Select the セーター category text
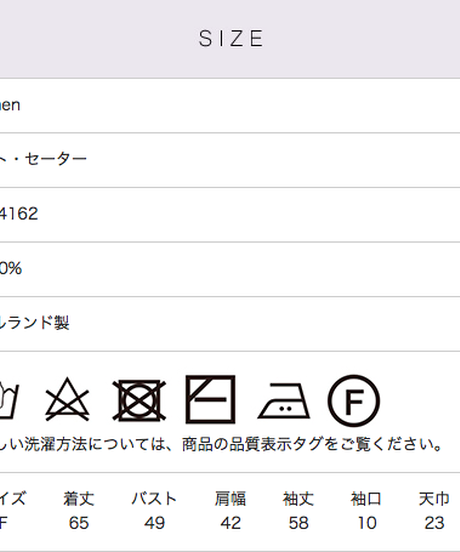Viewport: 460px width, 552px height. point(56,159)
